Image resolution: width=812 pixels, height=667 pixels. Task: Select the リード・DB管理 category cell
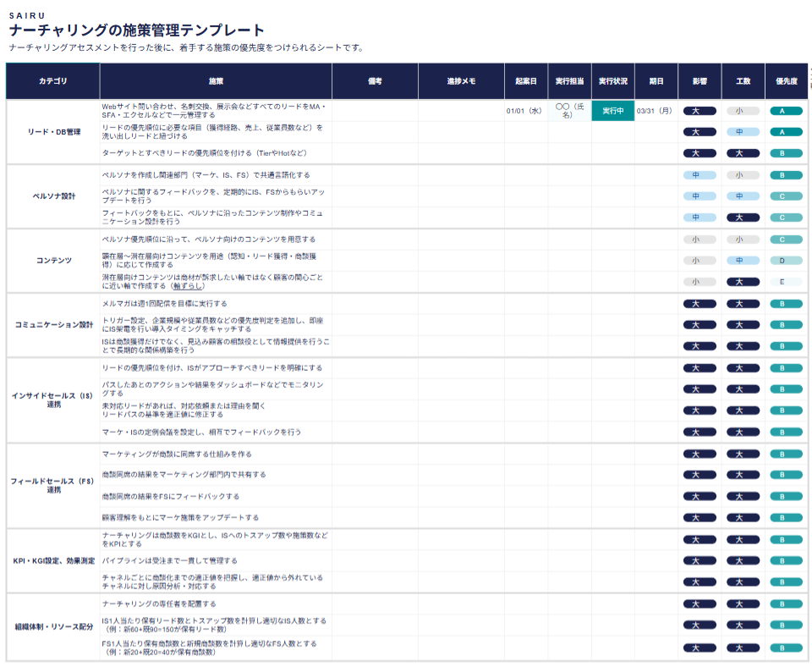(x=52, y=132)
